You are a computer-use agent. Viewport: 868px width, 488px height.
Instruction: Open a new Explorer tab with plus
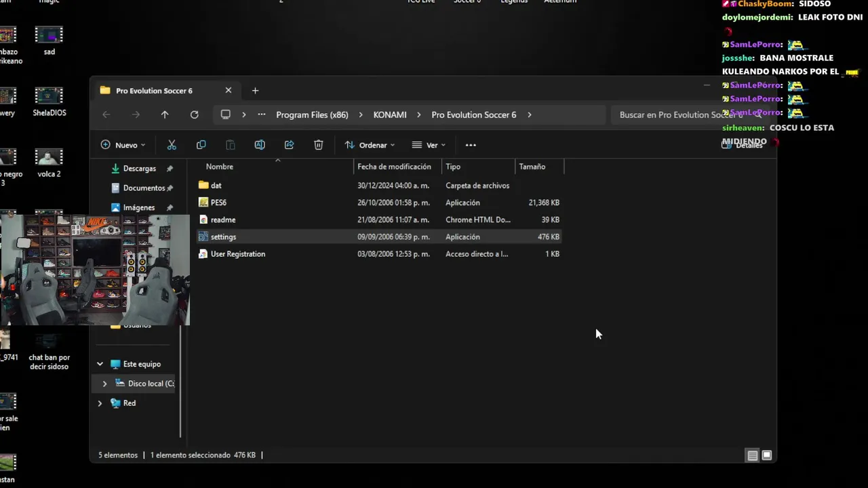click(x=255, y=90)
